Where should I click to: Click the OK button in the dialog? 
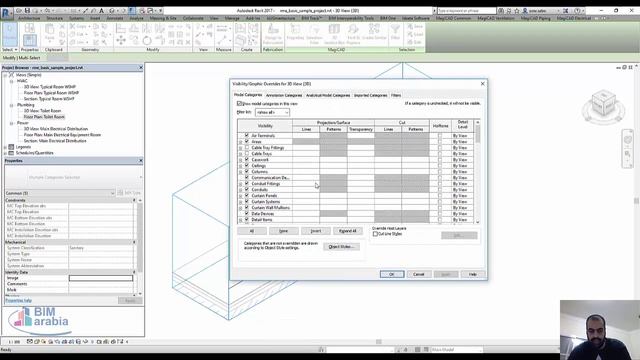(392, 274)
